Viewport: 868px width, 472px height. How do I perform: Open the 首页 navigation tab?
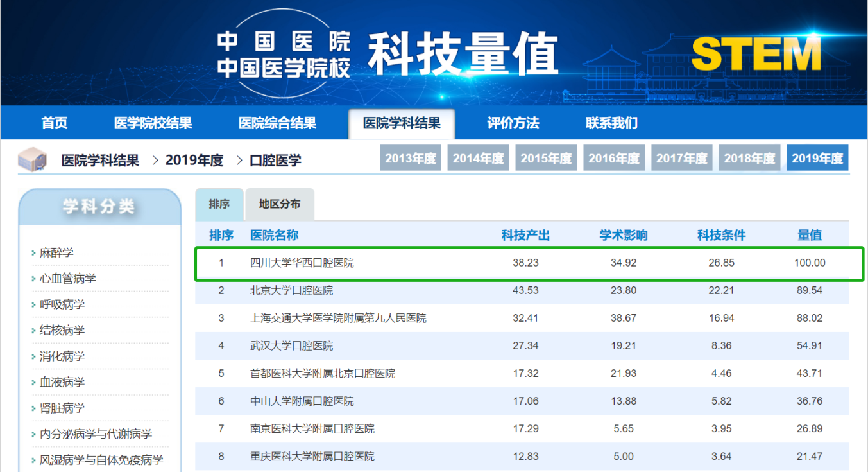click(x=55, y=123)
